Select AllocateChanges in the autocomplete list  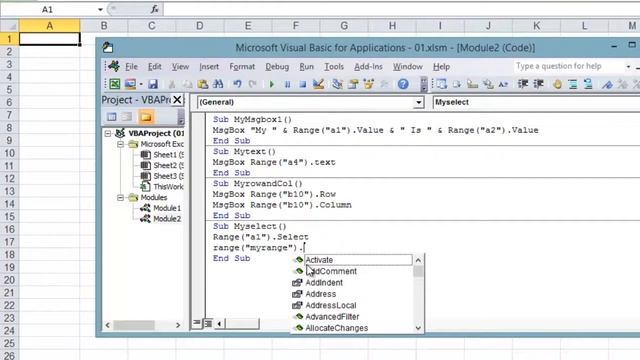click(337, 328)
